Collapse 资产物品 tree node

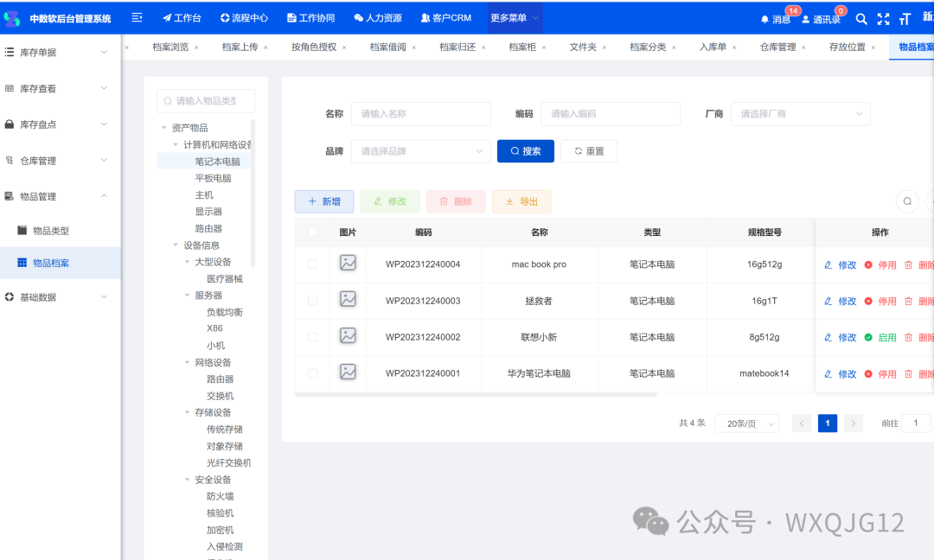click(x=163, y=128)
